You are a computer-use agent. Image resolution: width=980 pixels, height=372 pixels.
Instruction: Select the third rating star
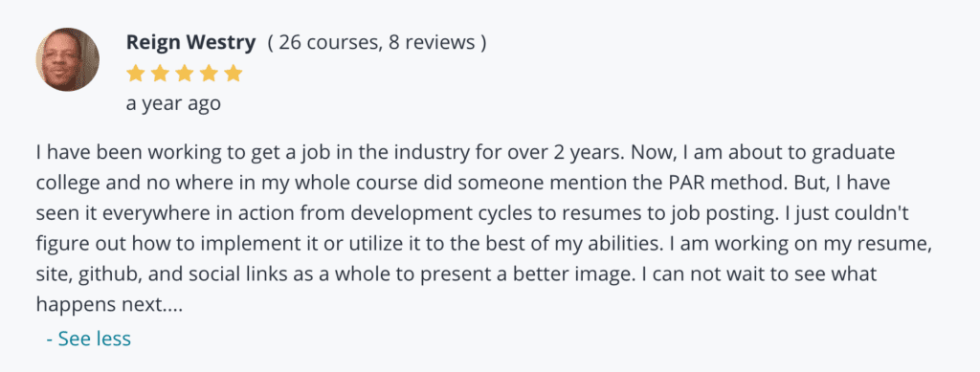[x=185, y=74]
